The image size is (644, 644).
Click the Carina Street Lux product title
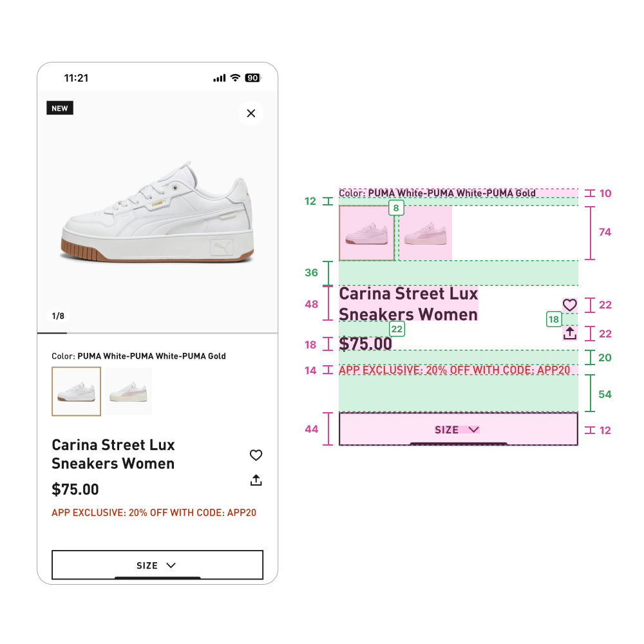pyautogui.click(x=113, y=454)
